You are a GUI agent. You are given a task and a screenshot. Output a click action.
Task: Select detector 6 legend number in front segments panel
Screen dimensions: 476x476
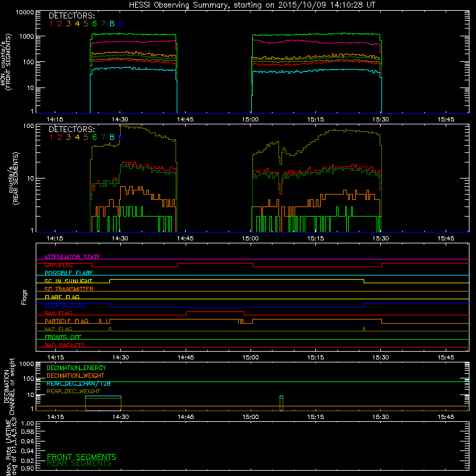(x=95, y=24)
